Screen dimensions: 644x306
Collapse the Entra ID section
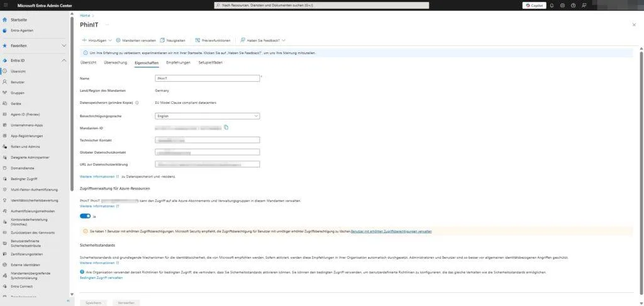pyautogui.click(x=64, y=60)
